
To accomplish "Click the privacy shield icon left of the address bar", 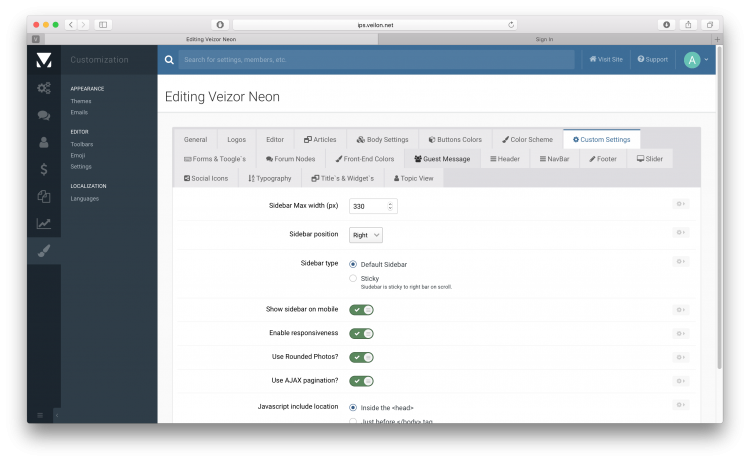I will pyautogui.click(x=220, y=24).
